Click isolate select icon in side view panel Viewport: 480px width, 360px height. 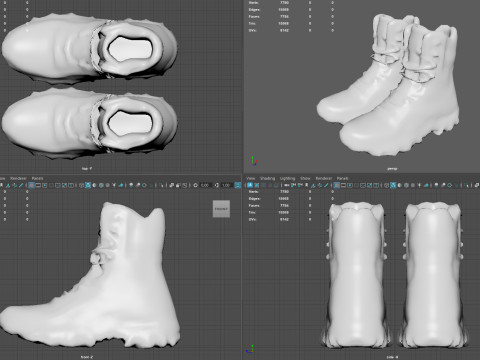coord(466,185)
